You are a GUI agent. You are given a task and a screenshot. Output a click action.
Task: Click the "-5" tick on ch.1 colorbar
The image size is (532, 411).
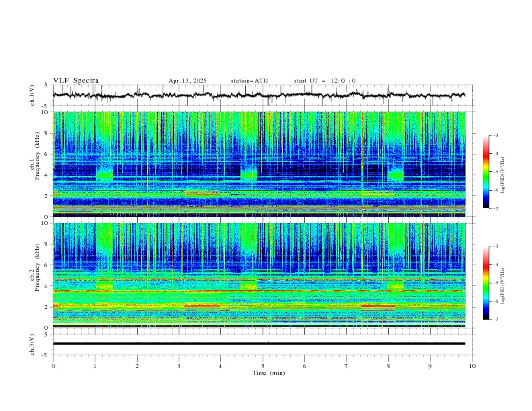[496, 172]
